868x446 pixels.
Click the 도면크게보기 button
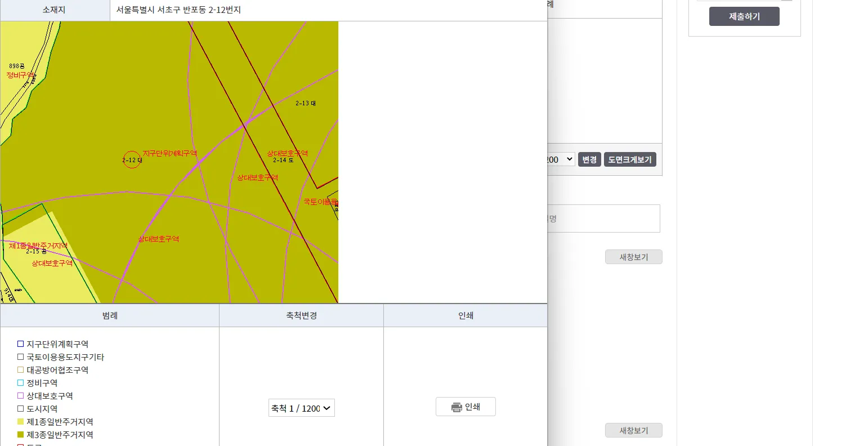630,159
